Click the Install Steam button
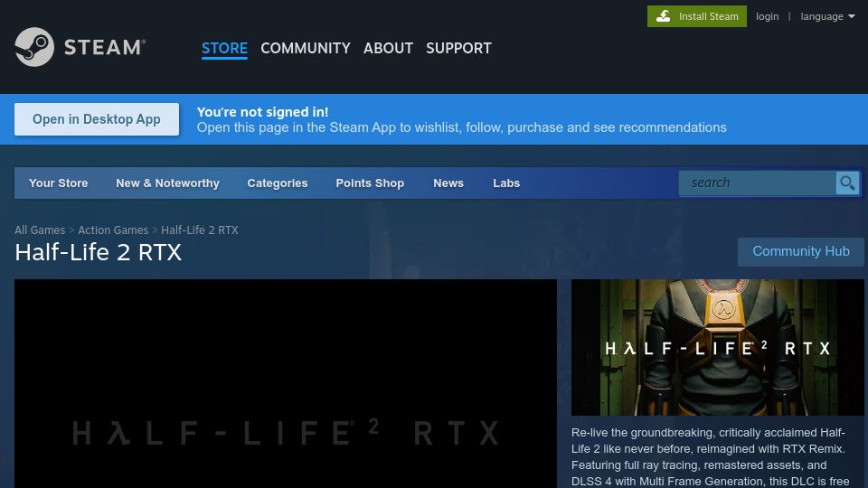 pyautogui.click(x=697, y=16)
